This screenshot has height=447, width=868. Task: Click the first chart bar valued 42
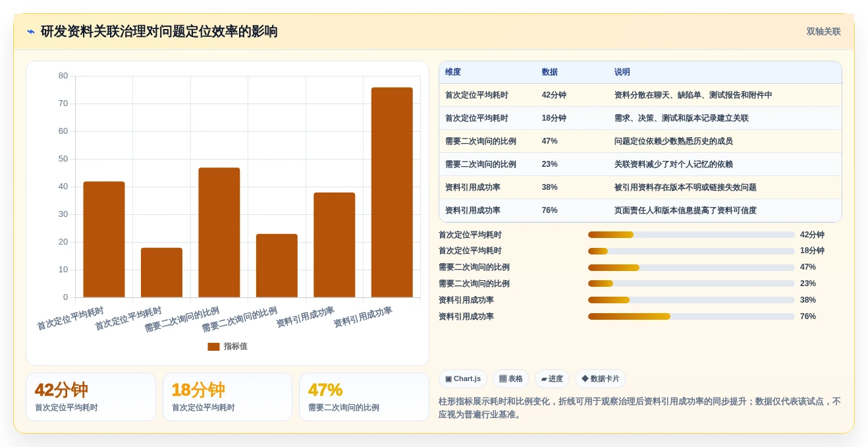(104, 239)
